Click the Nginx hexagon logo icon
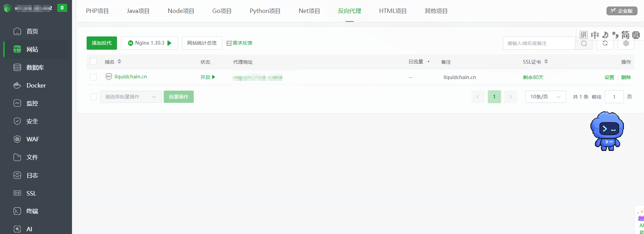Viewport: 644px width, 234px height. click(130, 43)
